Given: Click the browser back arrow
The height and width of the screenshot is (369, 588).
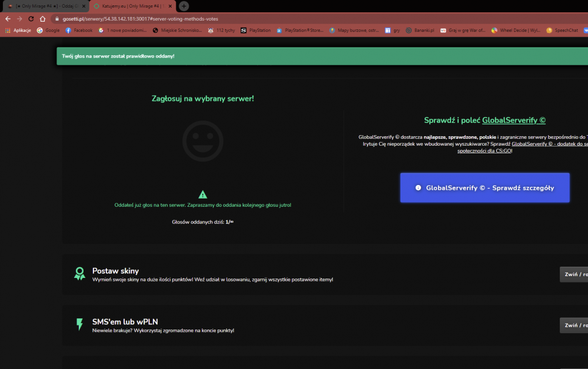Looking at the screenshot, I should click(8, 19).
